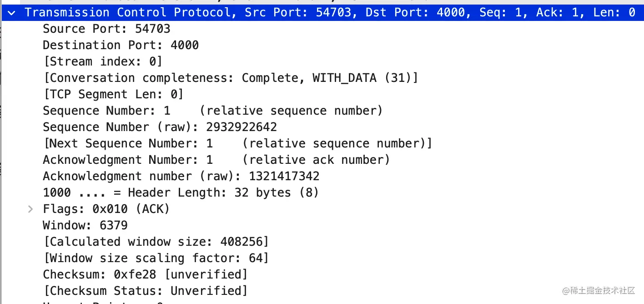Expand the Flags: 0x010 (ACK) field

(x=30, y=209)
